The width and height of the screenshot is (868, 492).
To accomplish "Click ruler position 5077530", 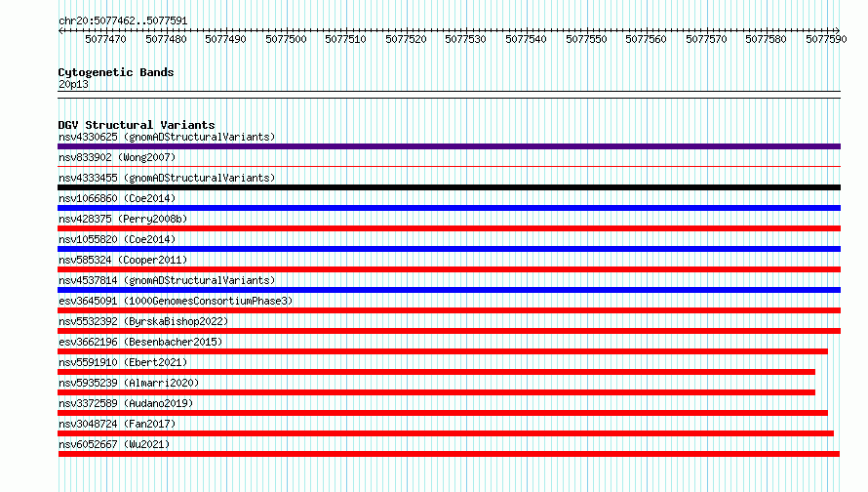I will (466, 39).
